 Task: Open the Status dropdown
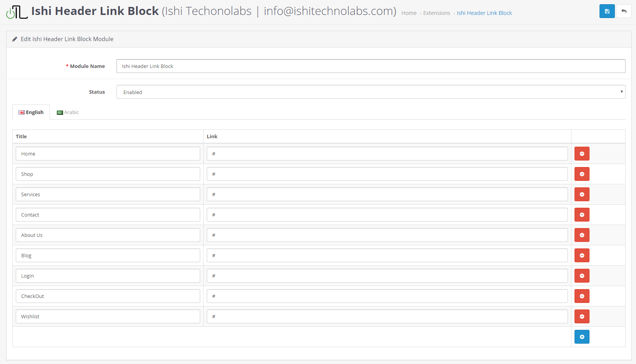tap(370, 92)
